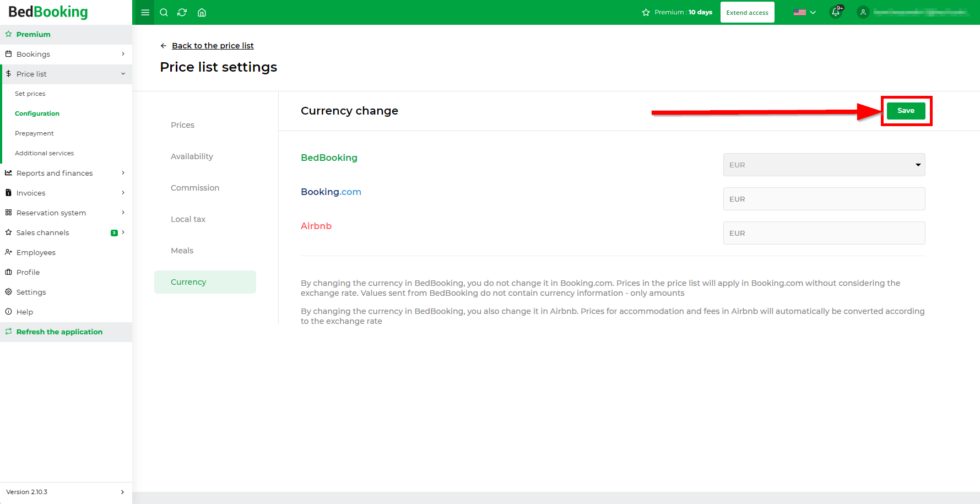
Task: Click the blurred username in top bar
Action: pyautogui.click(x=921, y=12)
